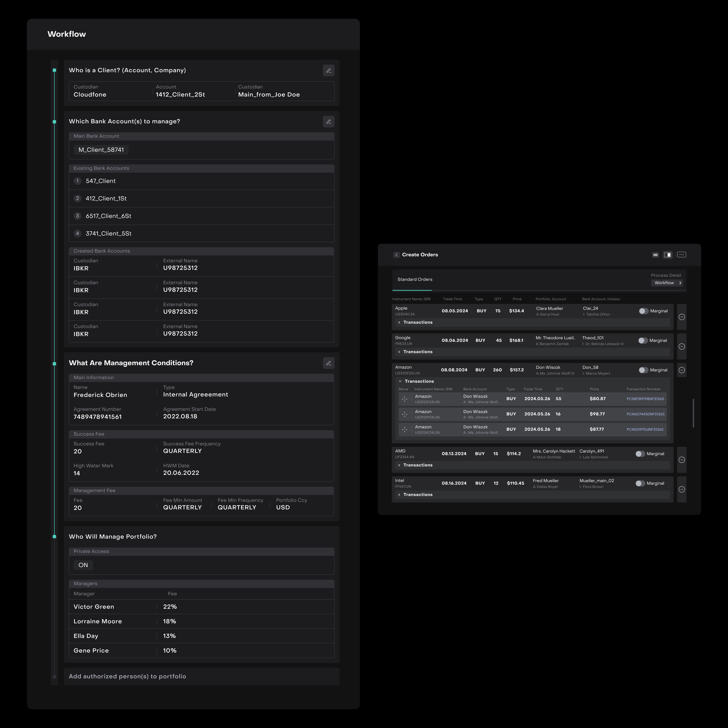Screen dimensions: 728x728
Task: Toggle Marginal switch for Apple order
Action: 643,311
